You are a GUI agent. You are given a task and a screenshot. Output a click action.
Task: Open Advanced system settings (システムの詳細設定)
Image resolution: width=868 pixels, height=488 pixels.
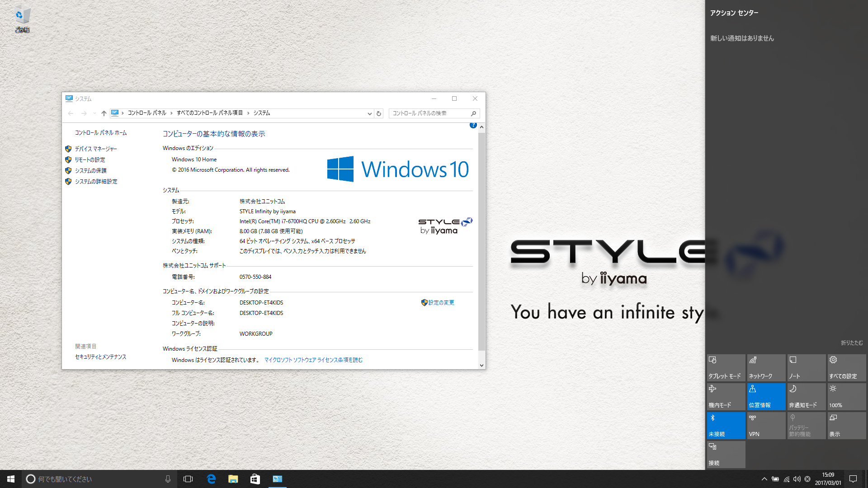[x=96, y=181]
